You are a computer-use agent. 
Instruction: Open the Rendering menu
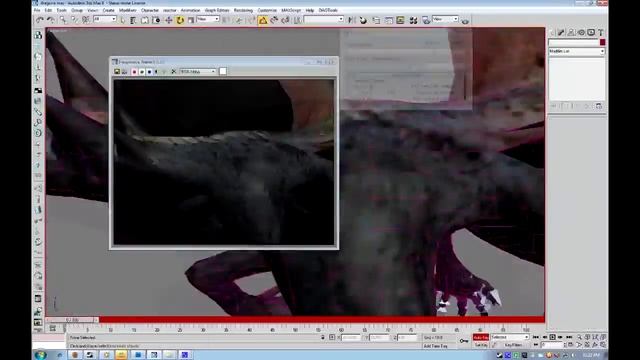(243, 10)
